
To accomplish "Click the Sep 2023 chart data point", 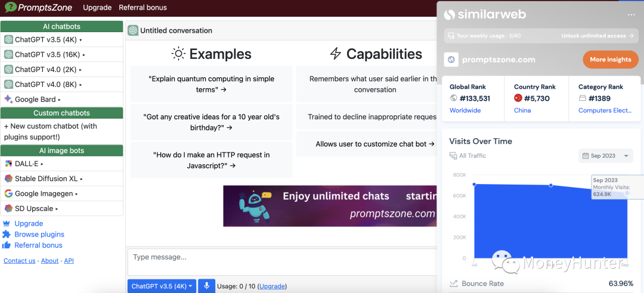I will tap(627, 193).
